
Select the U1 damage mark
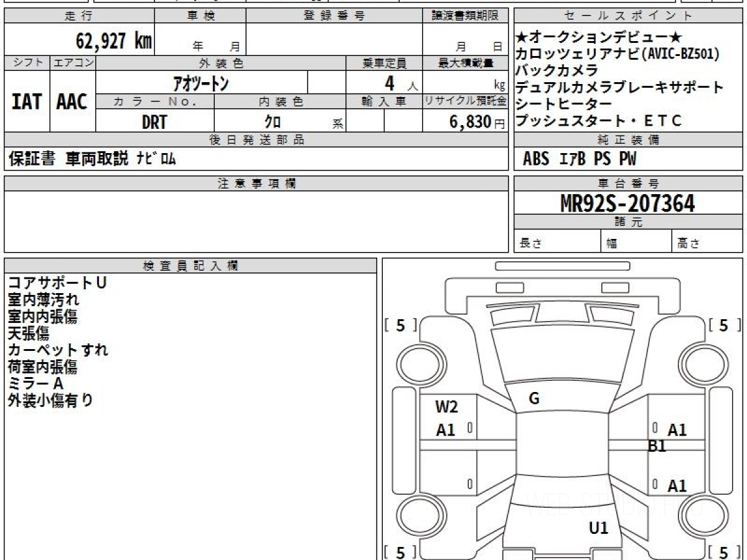click(x=598, y=529)
